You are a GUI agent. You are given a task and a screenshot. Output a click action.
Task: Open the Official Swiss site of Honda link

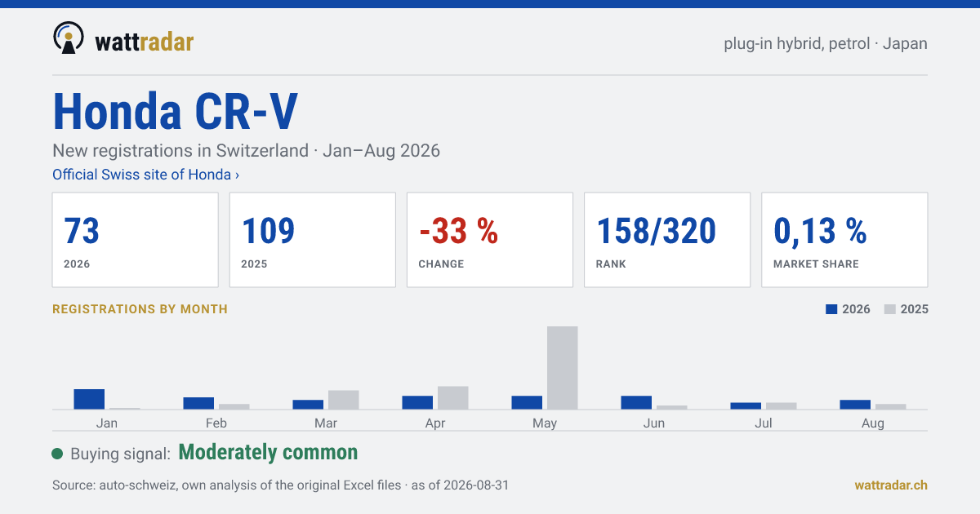coord(146,175)
